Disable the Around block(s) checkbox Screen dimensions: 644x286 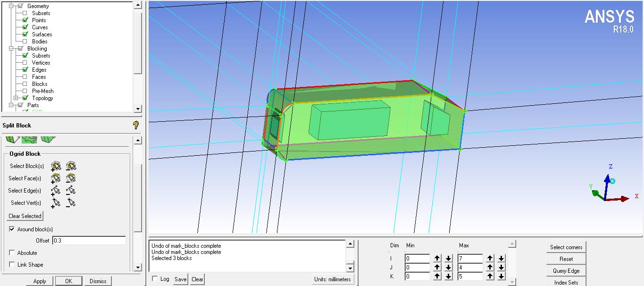click(11, 229)
